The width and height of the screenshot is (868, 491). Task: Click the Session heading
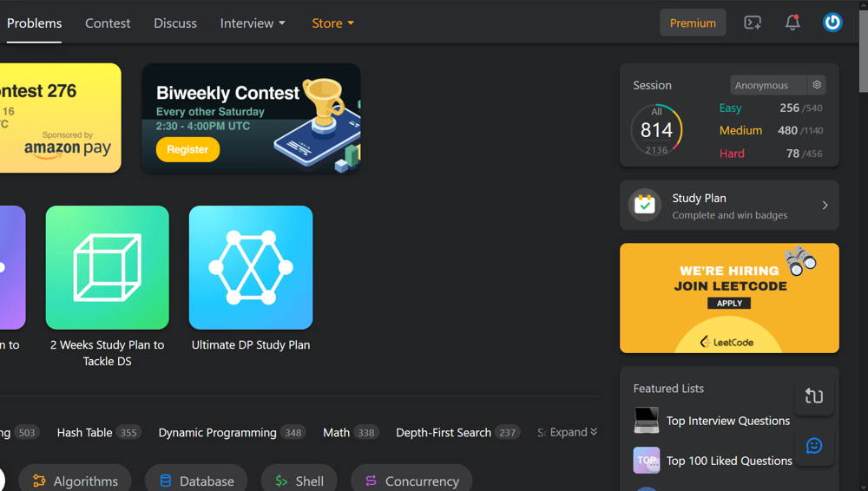coord(652,85)
